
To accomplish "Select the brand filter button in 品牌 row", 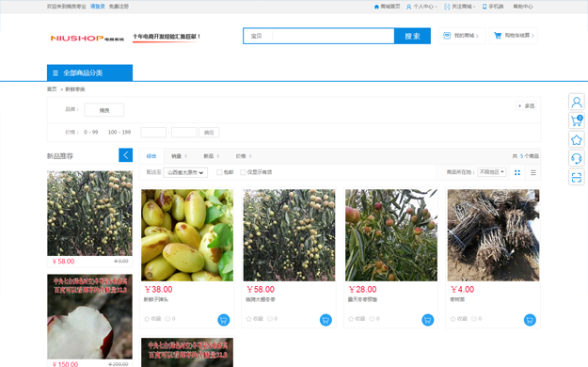I will 104,110.
